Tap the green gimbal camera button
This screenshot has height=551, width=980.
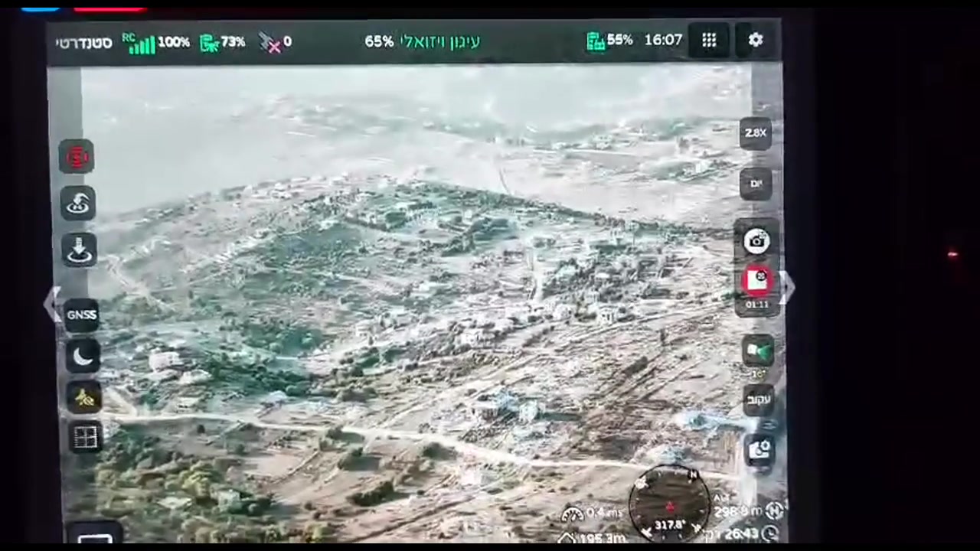757,351
